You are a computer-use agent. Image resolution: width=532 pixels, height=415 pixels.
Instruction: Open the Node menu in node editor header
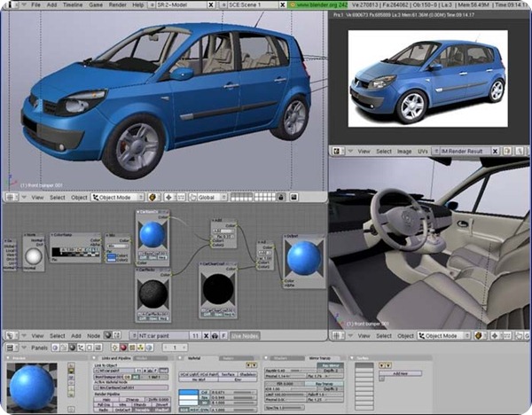(x=93, y=335)
